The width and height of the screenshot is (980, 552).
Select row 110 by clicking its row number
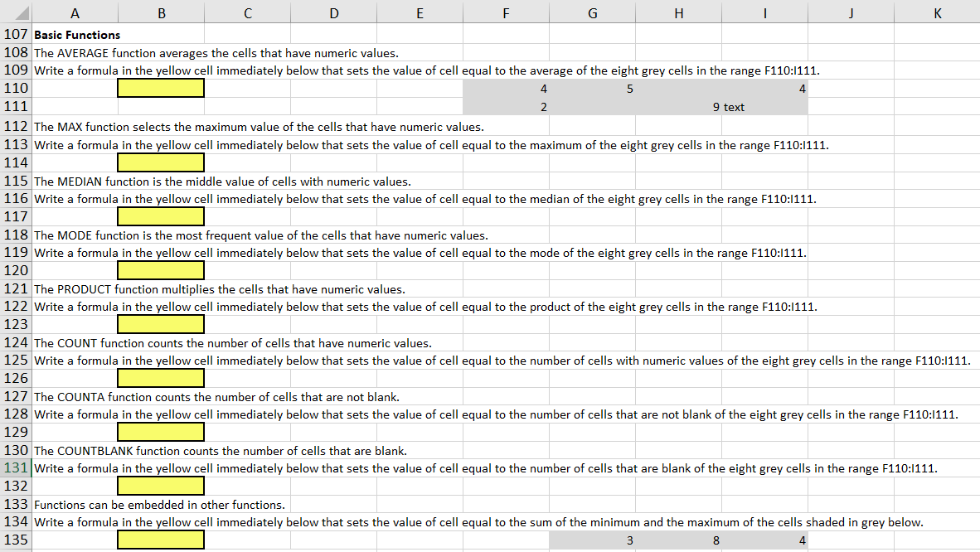(x=15, y=88)
